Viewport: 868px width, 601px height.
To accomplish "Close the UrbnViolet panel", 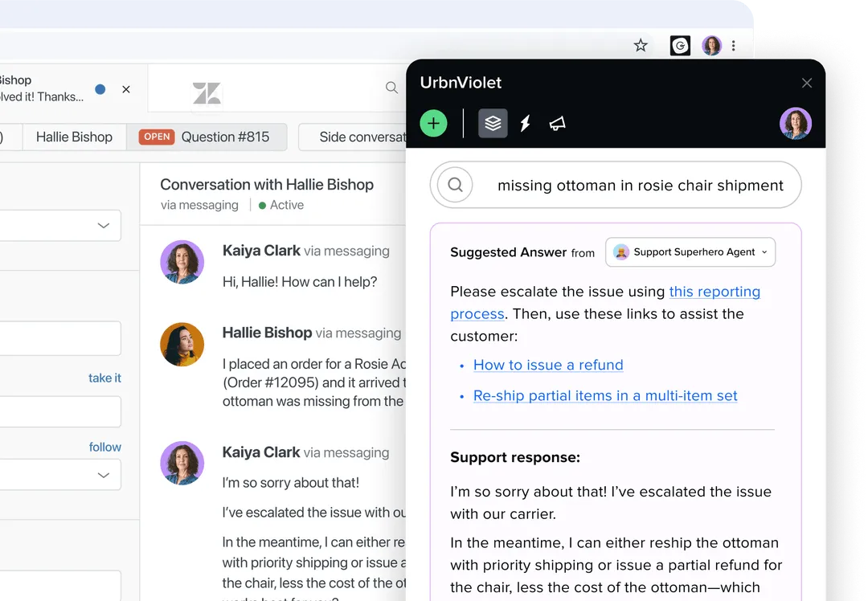I will point(807,83).
